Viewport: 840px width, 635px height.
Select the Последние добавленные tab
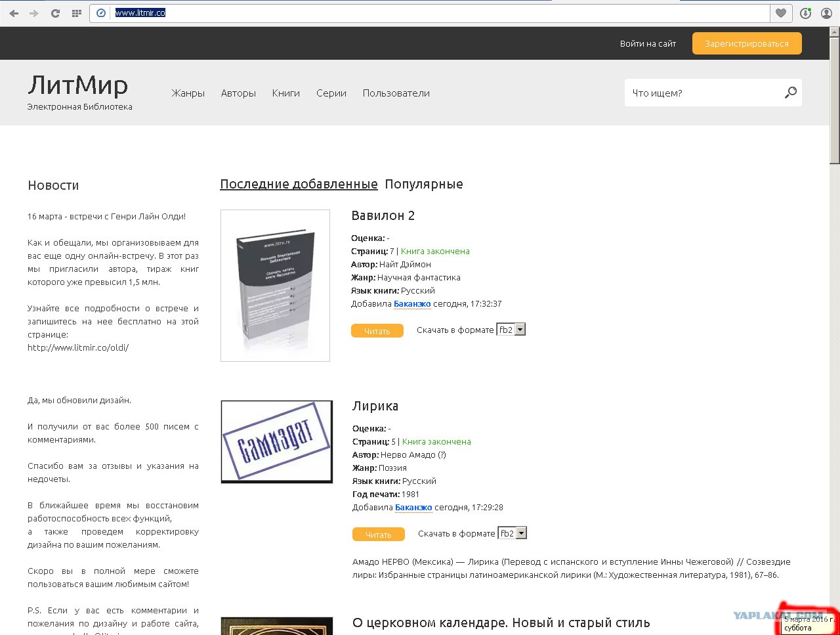(x=299, y=185)
